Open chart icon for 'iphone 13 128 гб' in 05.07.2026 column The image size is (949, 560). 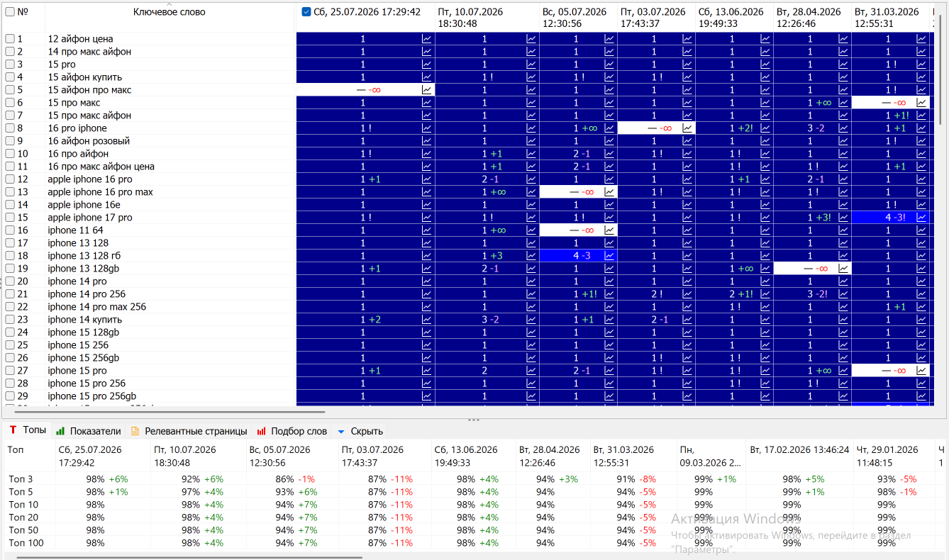click(x=609, y=256)
